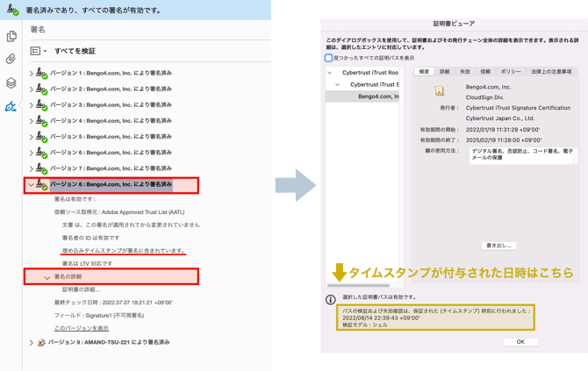
Task: Collapse バージョン 8 signature entry
Action: tap(32, 185)
